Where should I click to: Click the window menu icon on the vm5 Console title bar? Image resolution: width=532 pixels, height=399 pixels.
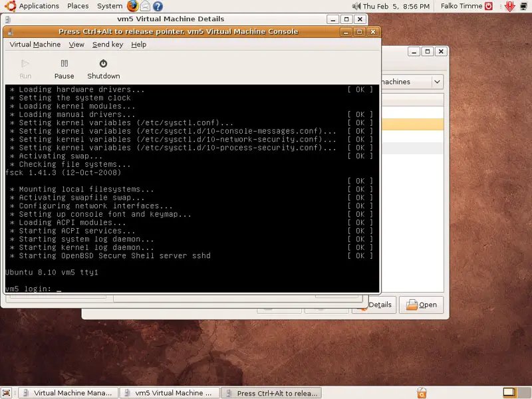tap(11, 32)
